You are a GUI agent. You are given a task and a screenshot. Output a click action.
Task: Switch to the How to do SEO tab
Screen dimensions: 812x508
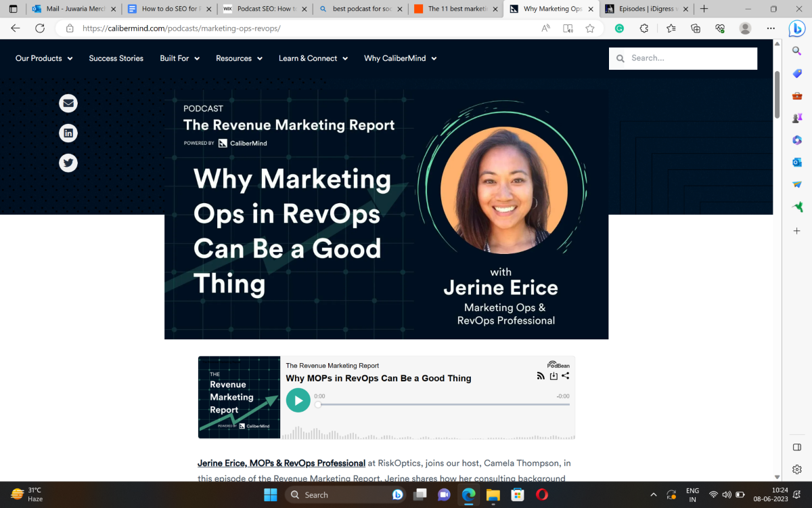click(169, 9)
